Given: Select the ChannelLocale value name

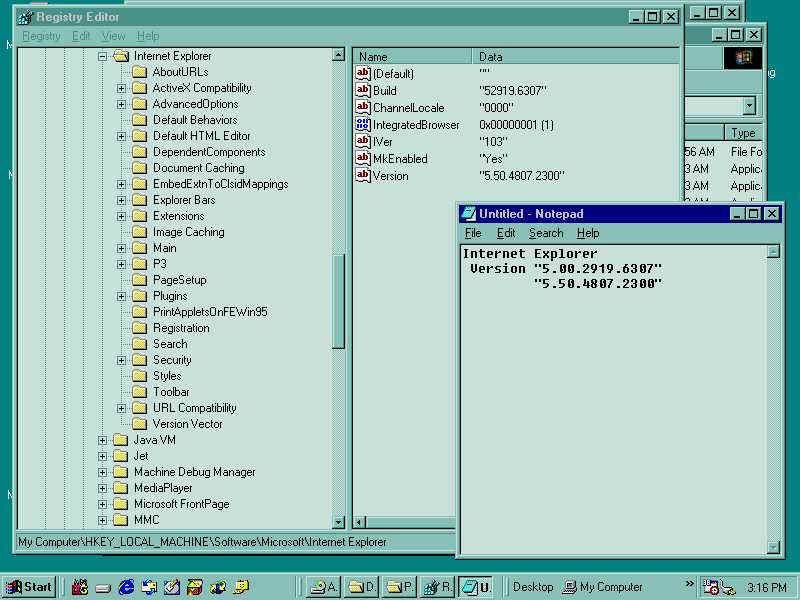Looking at the screenshot, I should pos(408,108).
